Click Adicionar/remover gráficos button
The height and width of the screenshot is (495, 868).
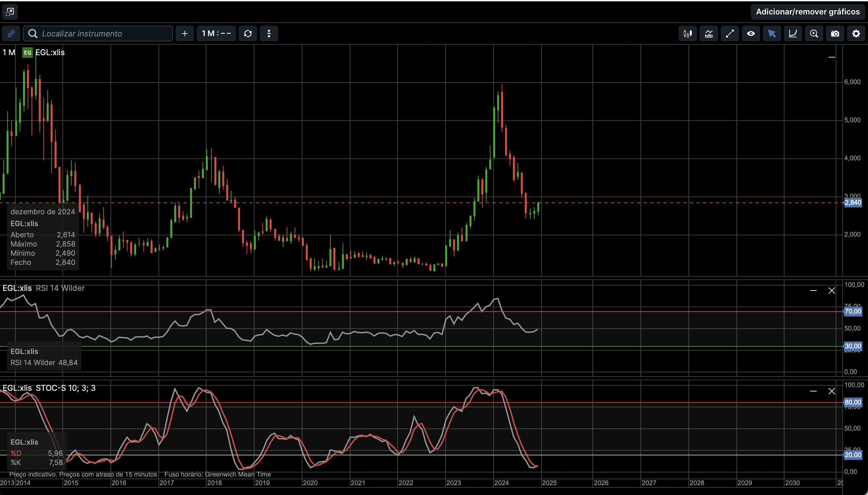coord(808,12)
